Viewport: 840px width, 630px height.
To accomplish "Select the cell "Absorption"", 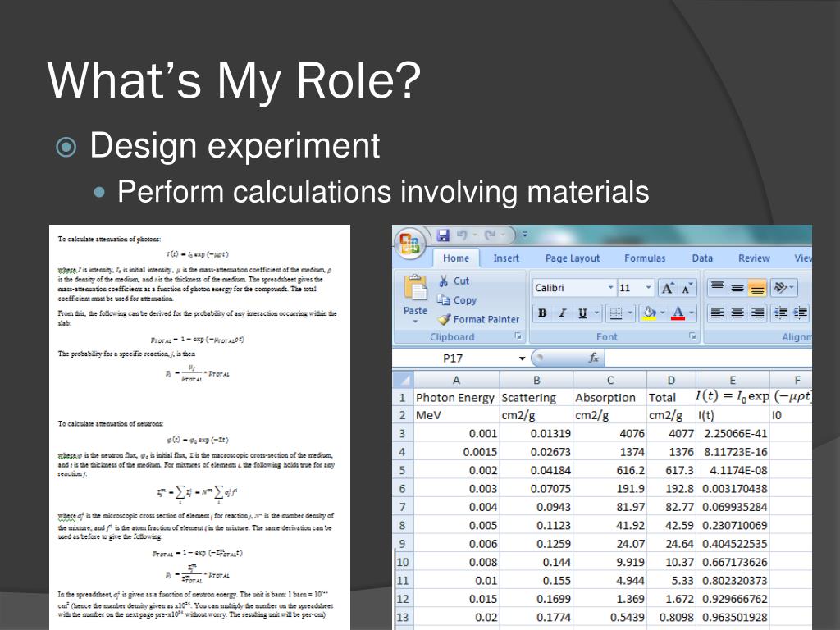I will [x=610, y=398].
